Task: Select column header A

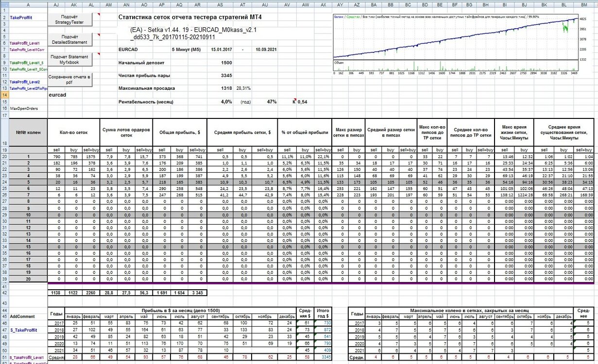Action: coord(28,4)
